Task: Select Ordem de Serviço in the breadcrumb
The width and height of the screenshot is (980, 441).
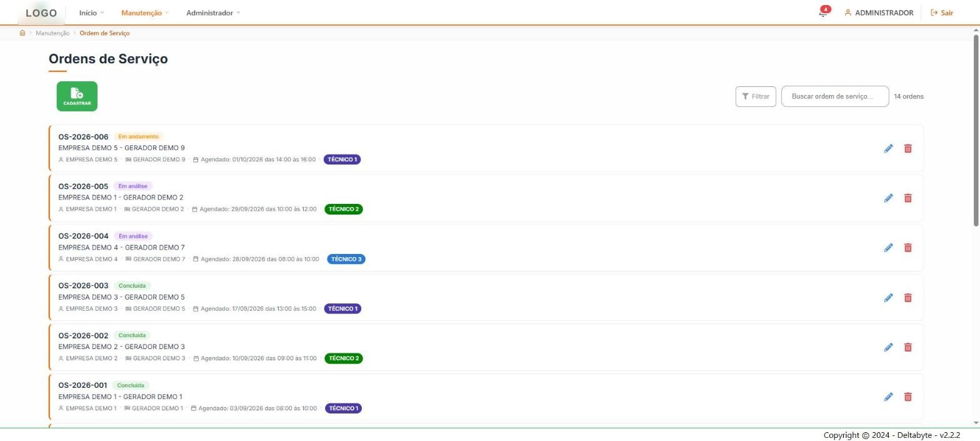Action: pos(104,33)
